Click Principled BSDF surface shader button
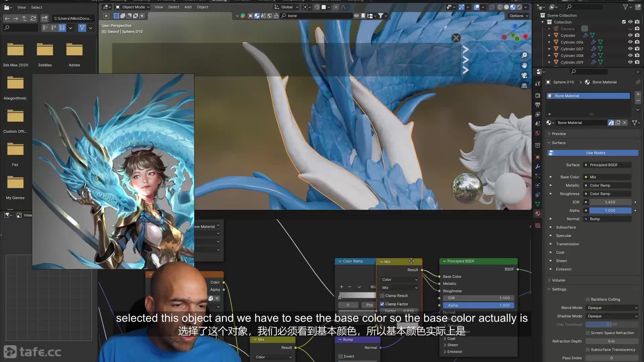Screen dimensions: 644x362 pos(607,165)
